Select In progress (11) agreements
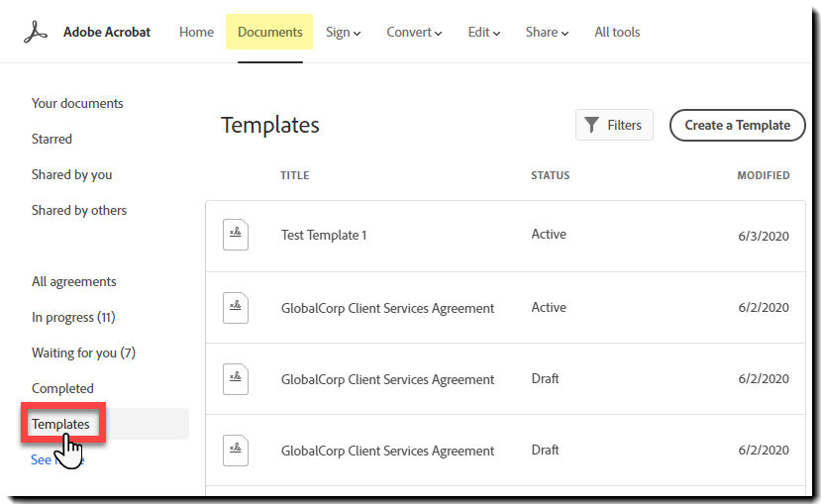The width and height of the screenshot is (821, 504). (x=73, y=317)
